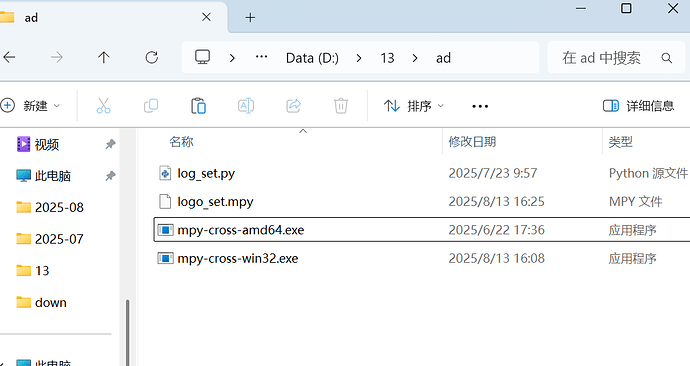Image resolution: width=690 pixels, height=366 pixels.
Task: Add a new tab with plus button
Action: [x=250, y=18]
